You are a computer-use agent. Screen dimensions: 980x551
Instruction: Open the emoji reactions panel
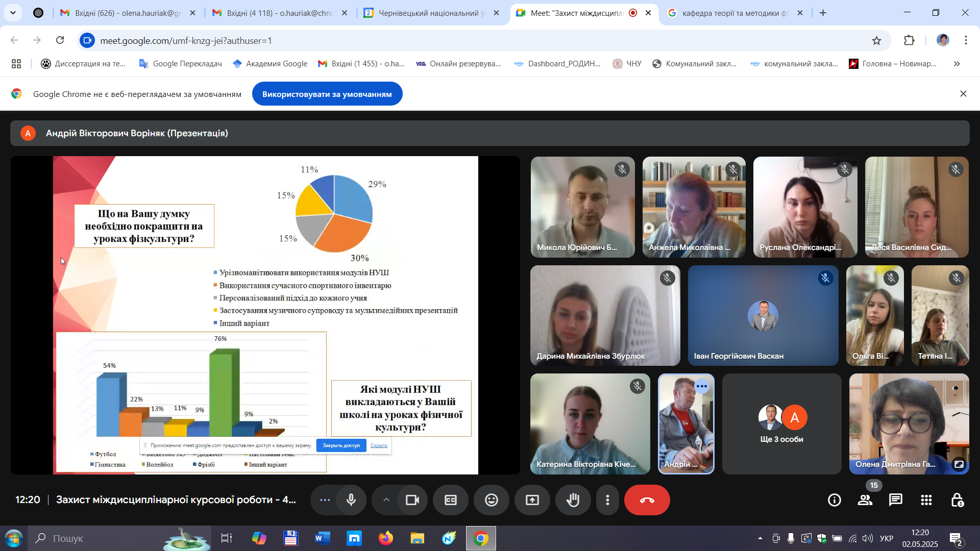[491, 500]
